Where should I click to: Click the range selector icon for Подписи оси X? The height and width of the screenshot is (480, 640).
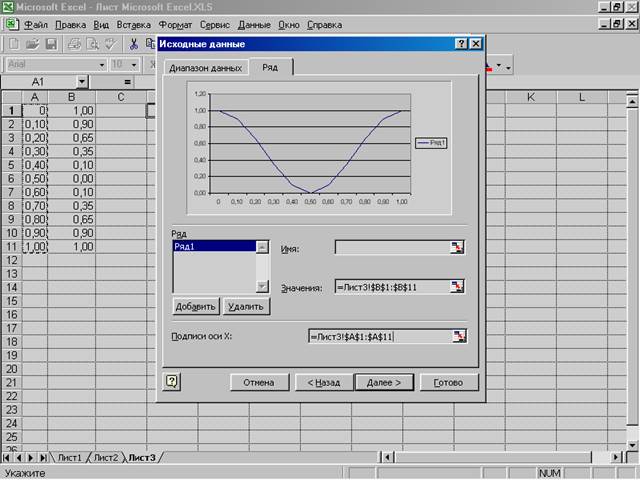click(457, 336)
